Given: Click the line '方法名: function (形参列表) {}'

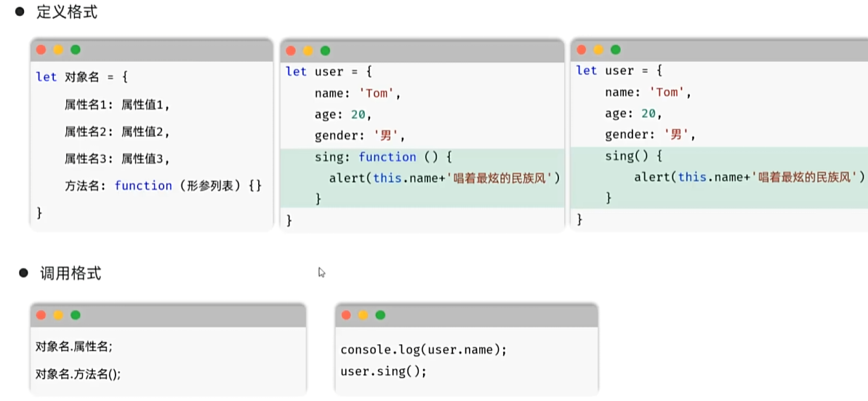Looking at the screenshot, I should point(163,186).
